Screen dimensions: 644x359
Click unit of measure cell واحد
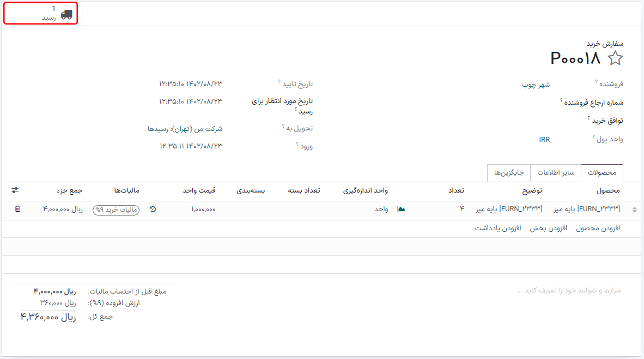[x=381, y=210]
